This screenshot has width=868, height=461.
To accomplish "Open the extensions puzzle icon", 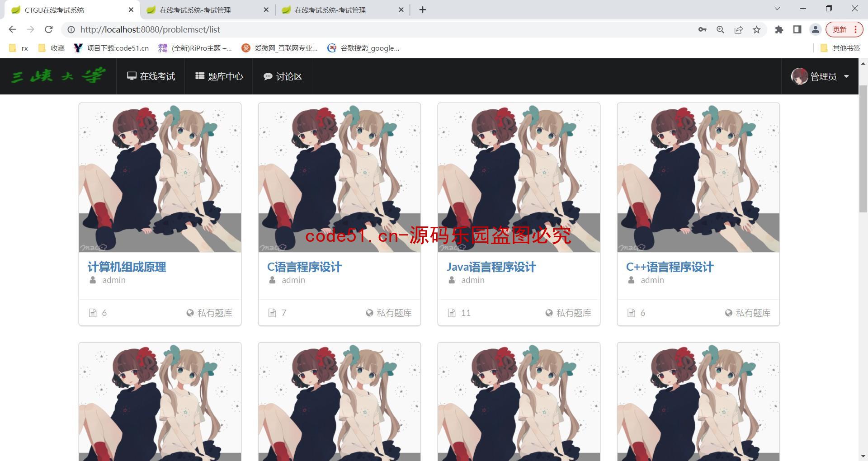I will pos(778,29).
